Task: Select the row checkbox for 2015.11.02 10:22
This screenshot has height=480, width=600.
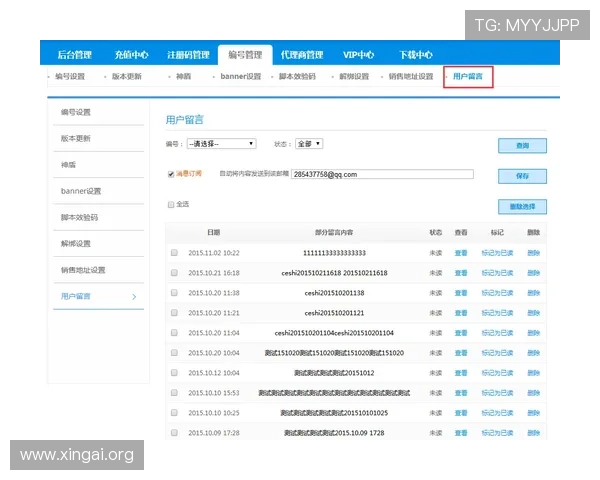Action: pos(174,253)
